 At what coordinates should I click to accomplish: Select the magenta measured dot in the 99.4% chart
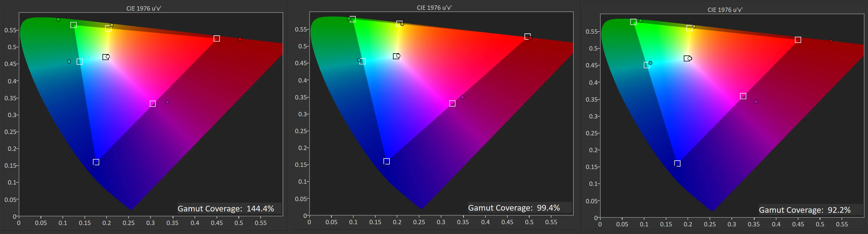pyautogui.click(x=462, y=98)
